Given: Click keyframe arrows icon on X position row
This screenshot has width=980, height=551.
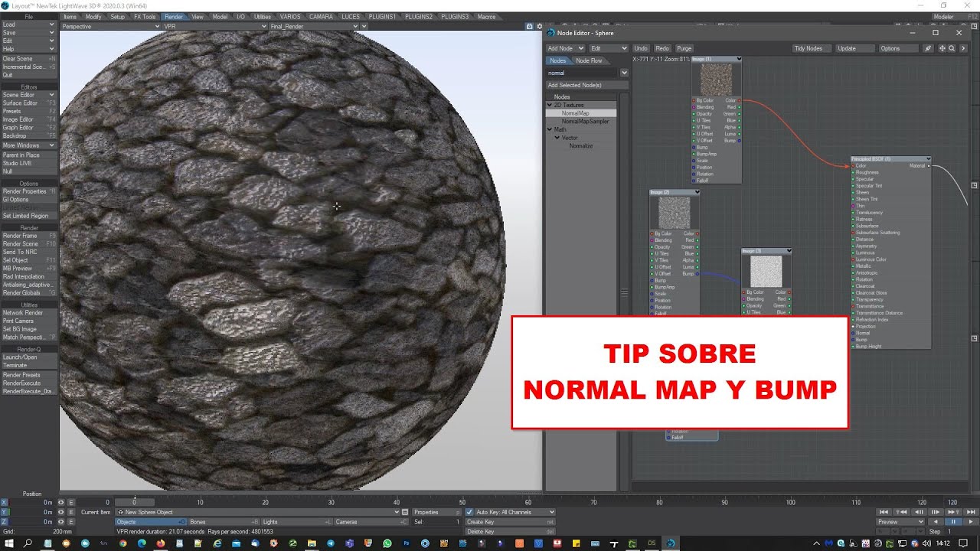Looking at the screenshot, I should tap(61, 503).
